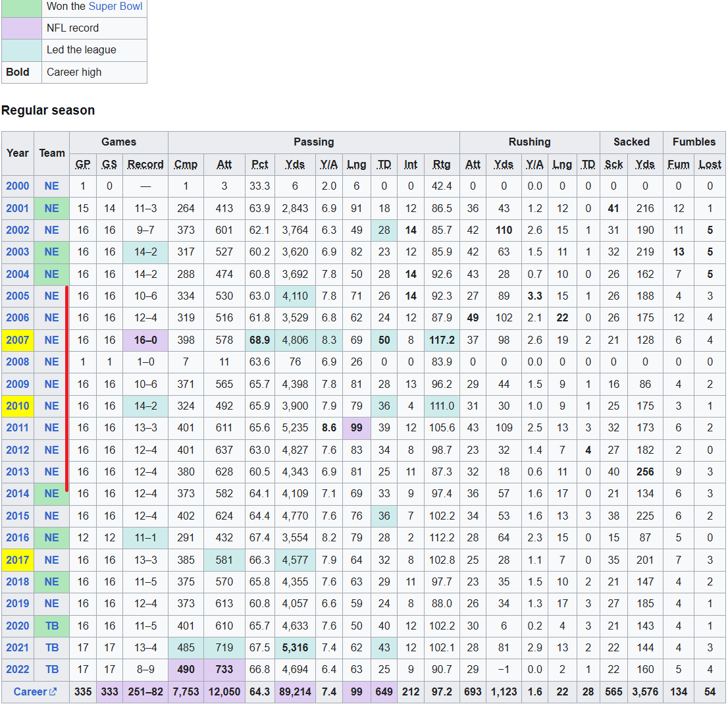Select the −1 rushing yards cell for 2022
This screenshot has height=704, width=728.
[x=504, y=670]
